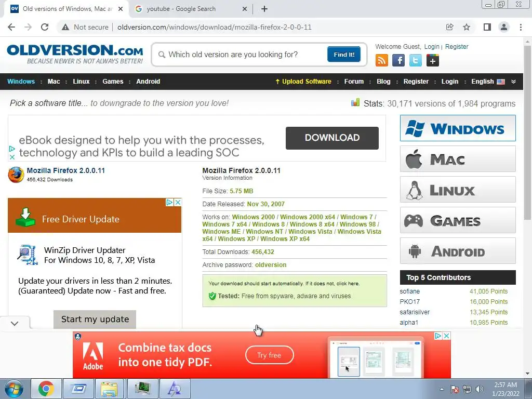Viewport: 532px width, 399px height.
Task: Open contributor PKO17 profile
Action: (x=409, y=302)
